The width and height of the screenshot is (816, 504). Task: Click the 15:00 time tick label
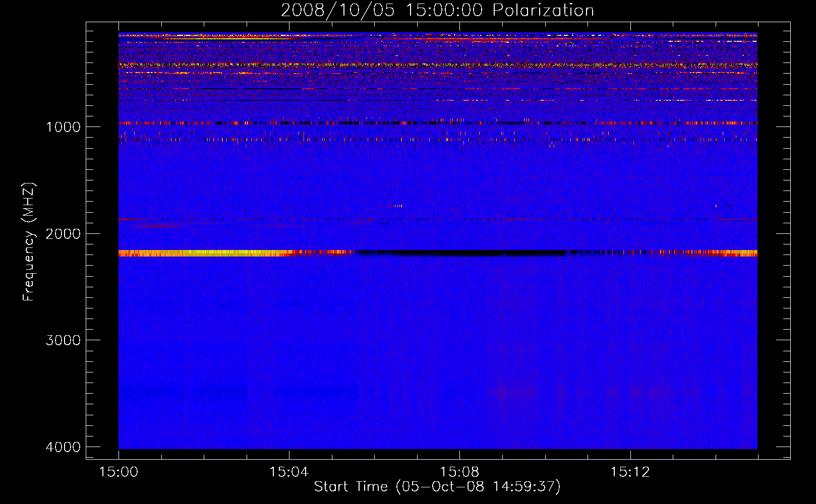coord(119,472)
